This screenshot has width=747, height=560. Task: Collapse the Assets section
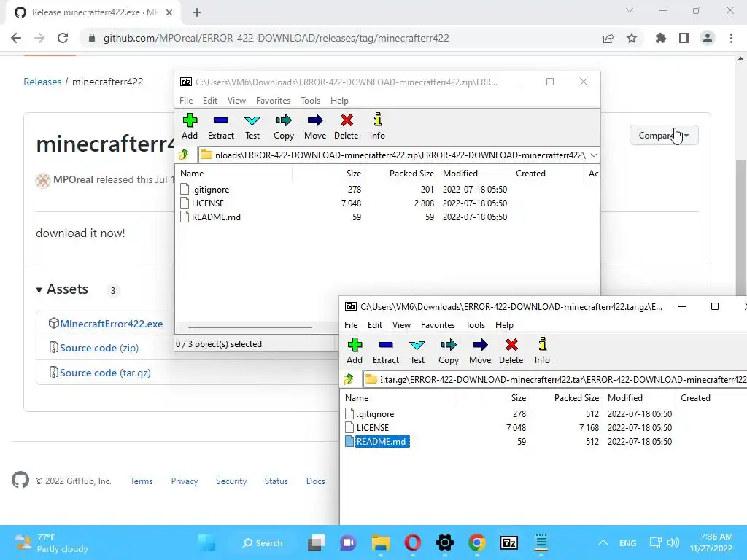pos(63,289)
